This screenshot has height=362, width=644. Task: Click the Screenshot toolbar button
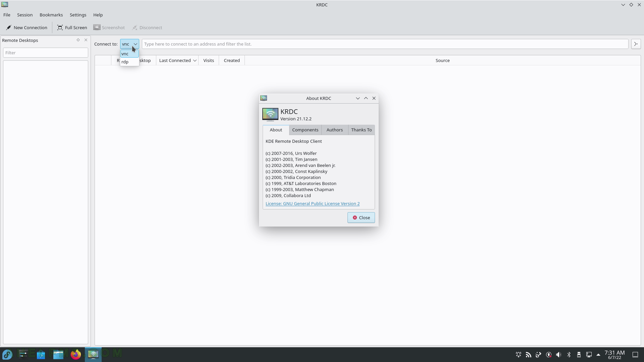109,27
